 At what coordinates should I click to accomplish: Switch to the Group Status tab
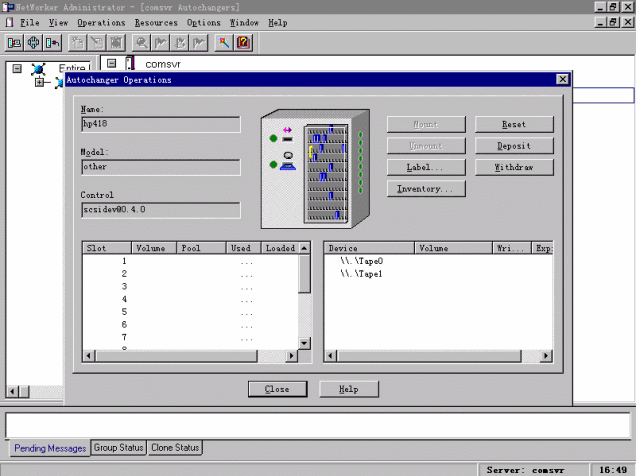119,448
